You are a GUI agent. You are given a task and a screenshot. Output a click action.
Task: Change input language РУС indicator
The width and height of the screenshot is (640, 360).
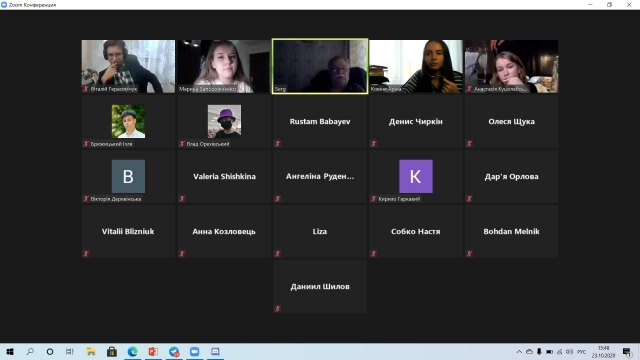coord(582,352)
